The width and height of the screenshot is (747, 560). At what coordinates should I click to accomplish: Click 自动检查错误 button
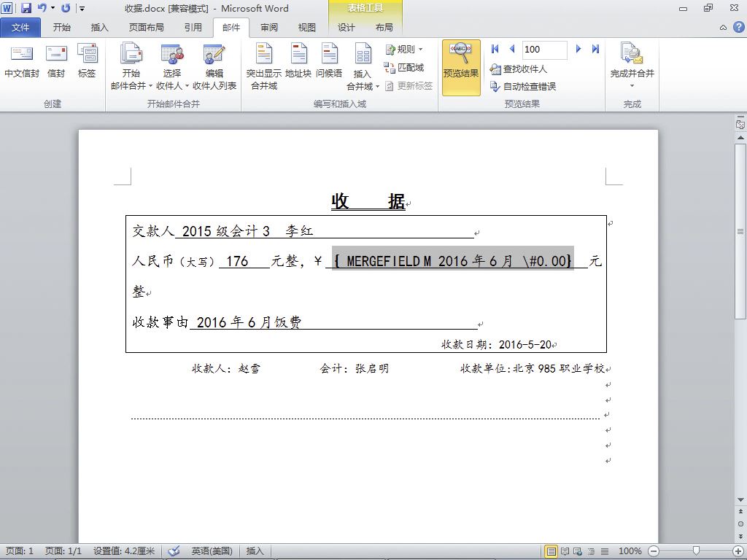[522, 87]
